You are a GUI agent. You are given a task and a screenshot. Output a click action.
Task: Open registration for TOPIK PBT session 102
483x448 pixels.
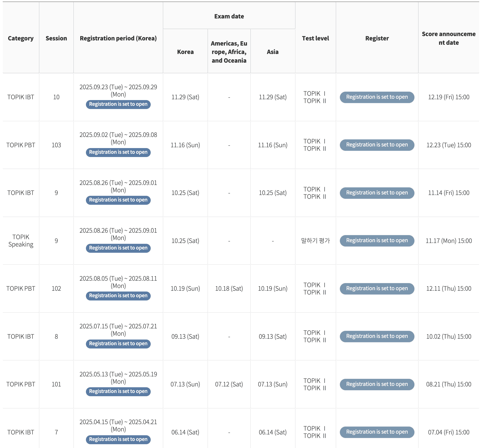point(377,289)
